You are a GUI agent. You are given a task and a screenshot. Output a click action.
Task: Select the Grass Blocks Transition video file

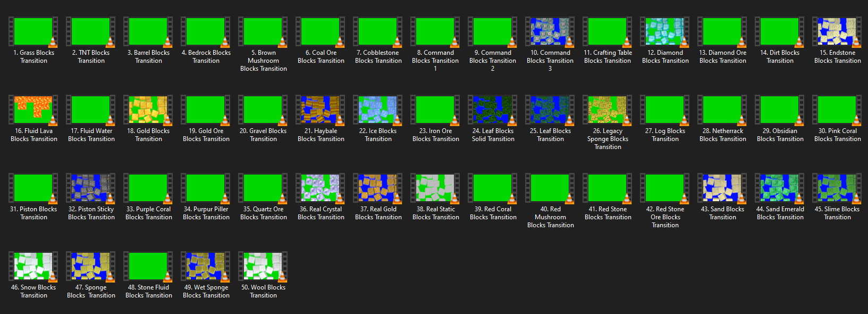[33, 31]
